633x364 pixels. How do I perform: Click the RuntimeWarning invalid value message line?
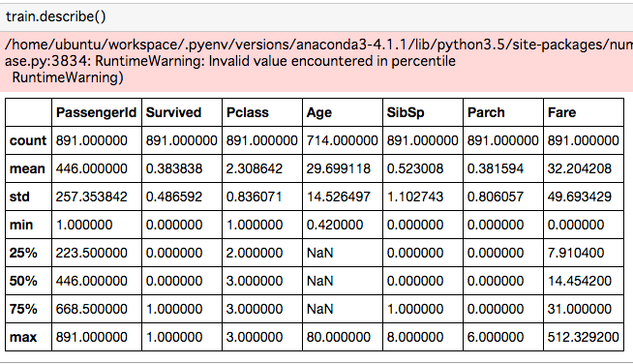pyautogui.click(x=230, y=61)
